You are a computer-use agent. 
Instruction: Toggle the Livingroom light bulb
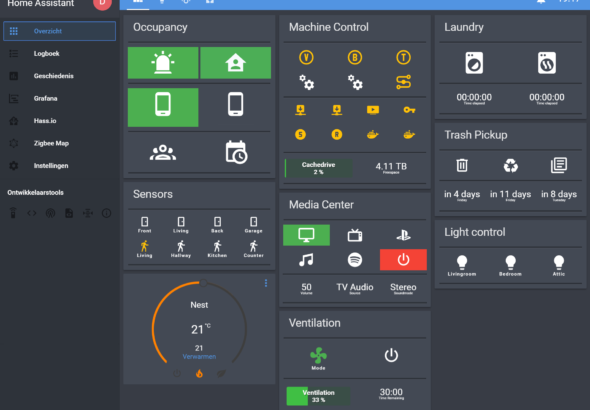tap(462, 262)
